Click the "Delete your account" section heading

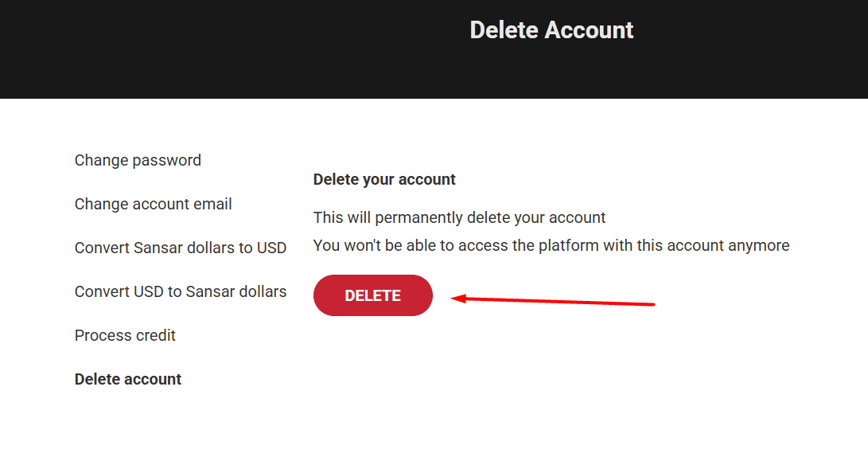pyautogui.click(x=384, y=179)
